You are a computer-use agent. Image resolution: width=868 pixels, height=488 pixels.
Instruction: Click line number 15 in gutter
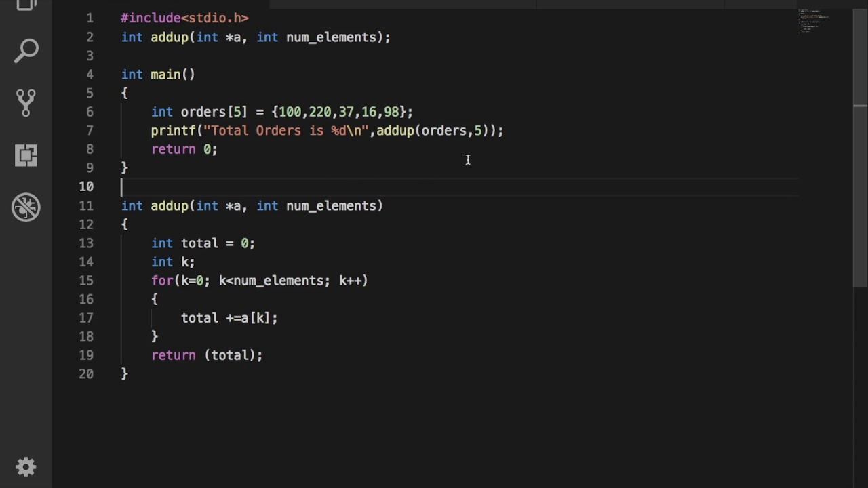click(x=86, y=280)
